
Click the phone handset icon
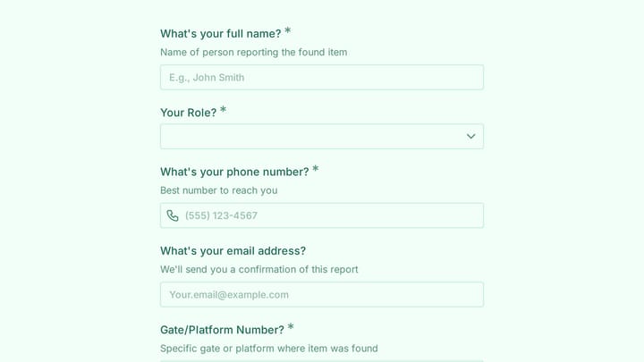coord(173,215)
